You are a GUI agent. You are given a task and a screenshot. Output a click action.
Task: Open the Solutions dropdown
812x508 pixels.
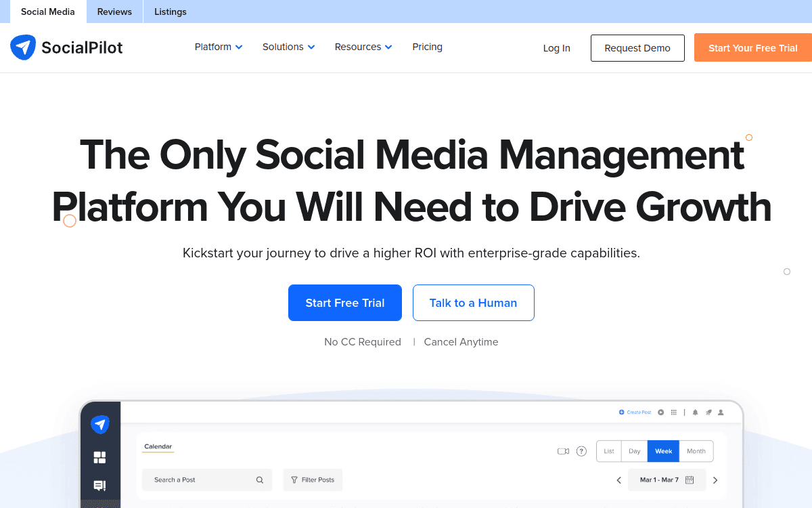point(288,47)
